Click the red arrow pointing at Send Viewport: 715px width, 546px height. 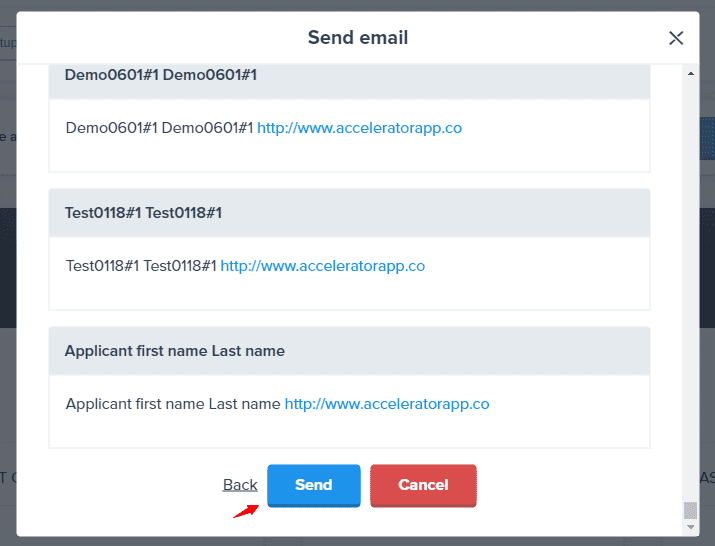(246, 510)
